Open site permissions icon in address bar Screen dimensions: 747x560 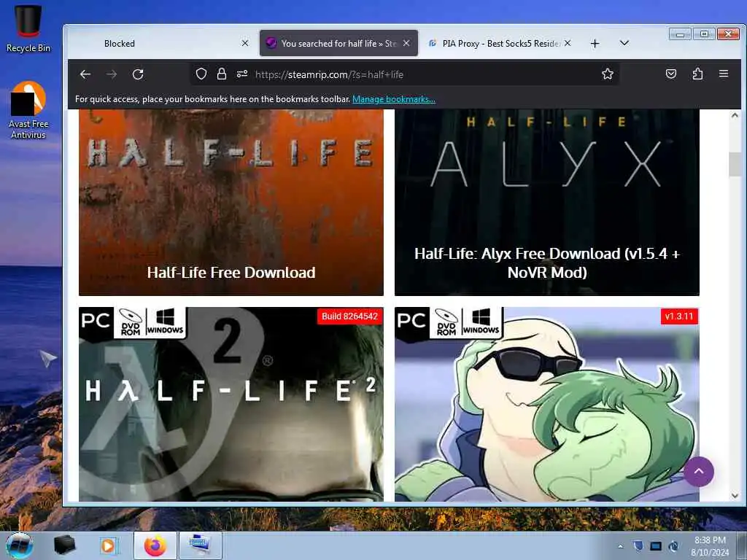coord(242,74)
